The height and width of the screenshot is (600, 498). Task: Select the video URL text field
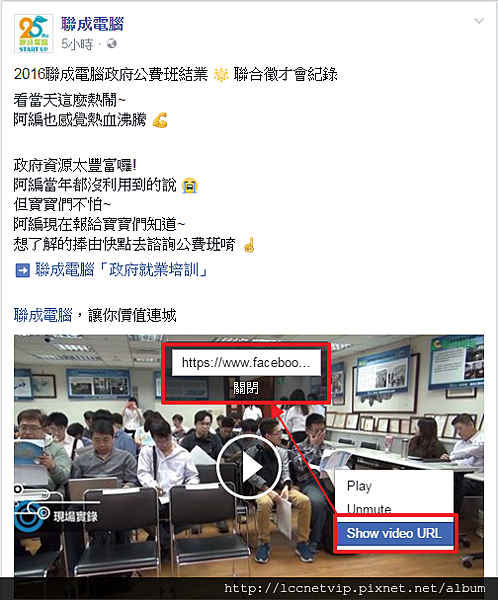(246, 362)
